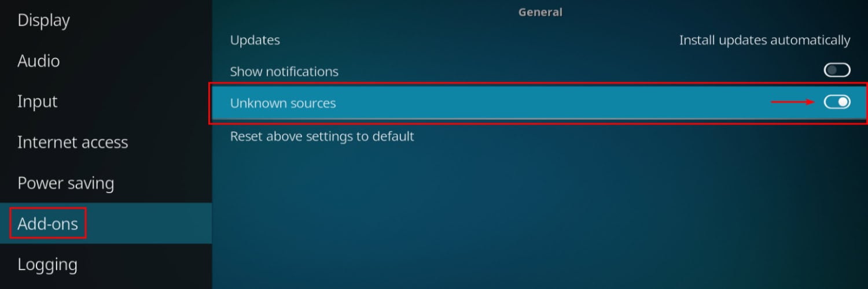Screen dimensions: 868x289
Task: Disable the Unknown sources toggle switch
Action: click(x=837, y=102)
